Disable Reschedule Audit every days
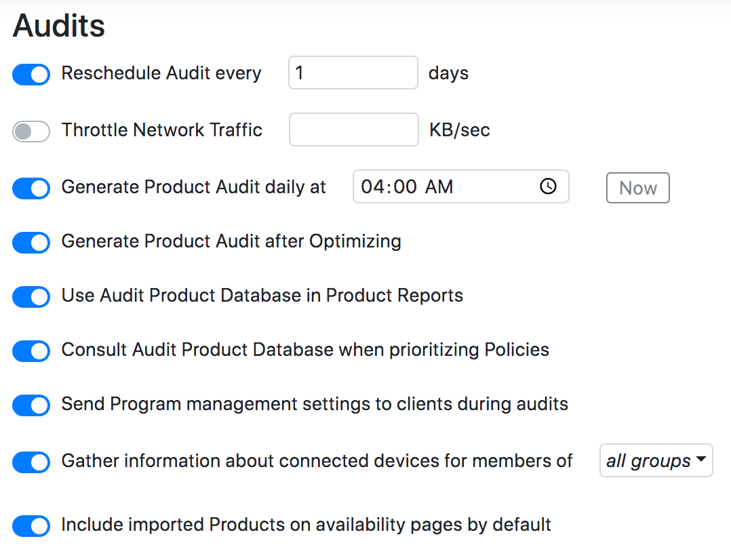The image size is (731, 560). [x=31, y=75]
